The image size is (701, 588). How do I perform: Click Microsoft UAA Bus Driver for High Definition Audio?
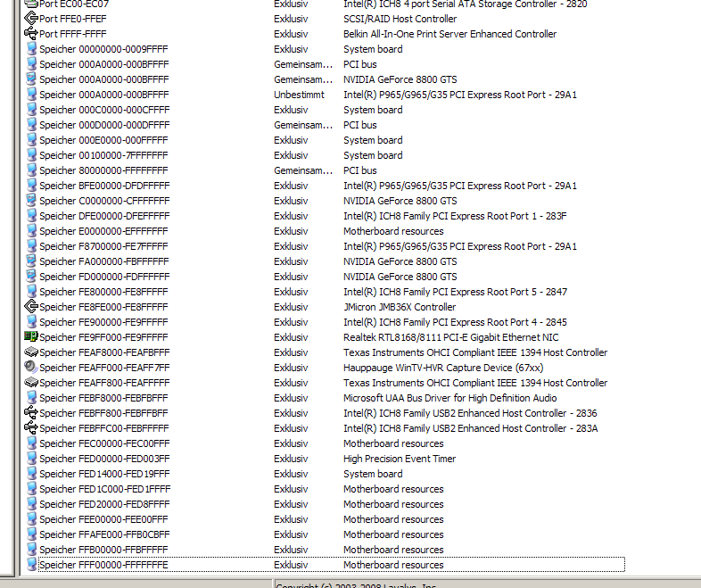coord(450,398)
